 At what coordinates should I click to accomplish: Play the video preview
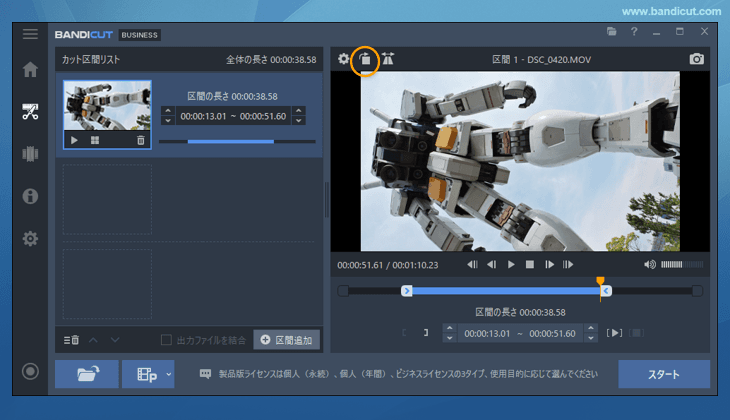pos(511,264)
